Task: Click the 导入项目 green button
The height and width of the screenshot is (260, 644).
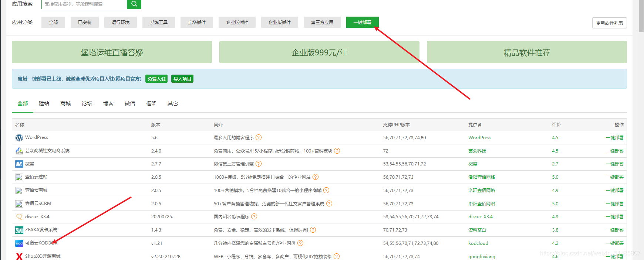Action: [182, 79]
